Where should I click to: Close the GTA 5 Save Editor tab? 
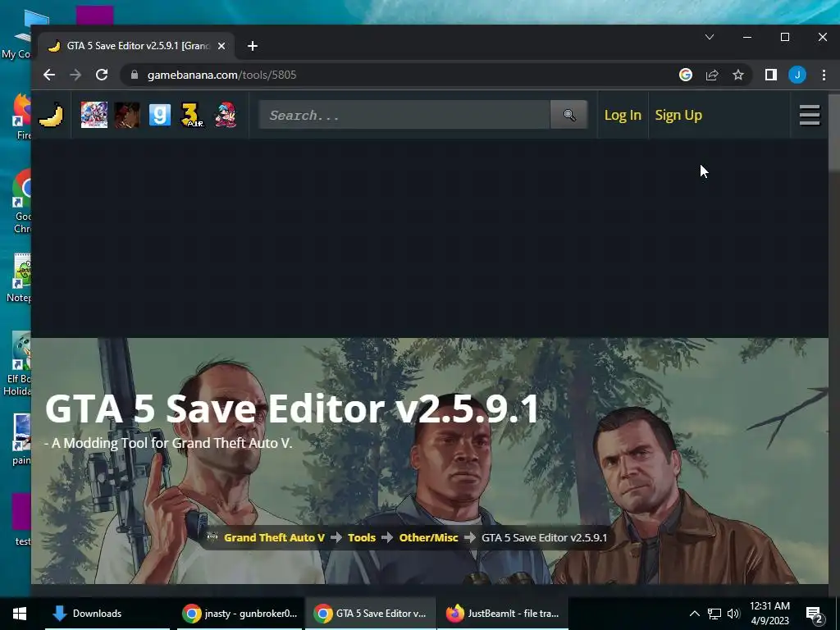click(x=221, y=46)
